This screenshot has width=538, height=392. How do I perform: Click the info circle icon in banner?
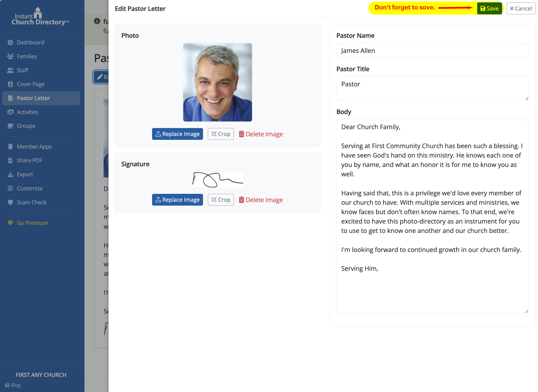pos(97,21)
